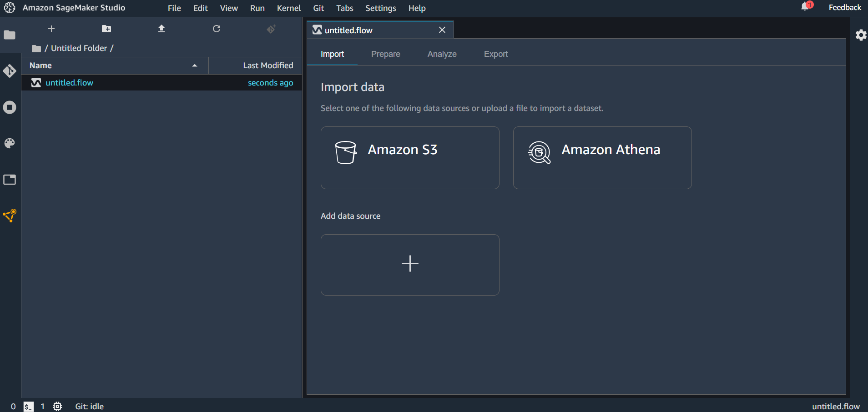Viewport: 868px width, 412px height.
Task: Click the untitled.flow file icon in list
Action: click(36, 82)
